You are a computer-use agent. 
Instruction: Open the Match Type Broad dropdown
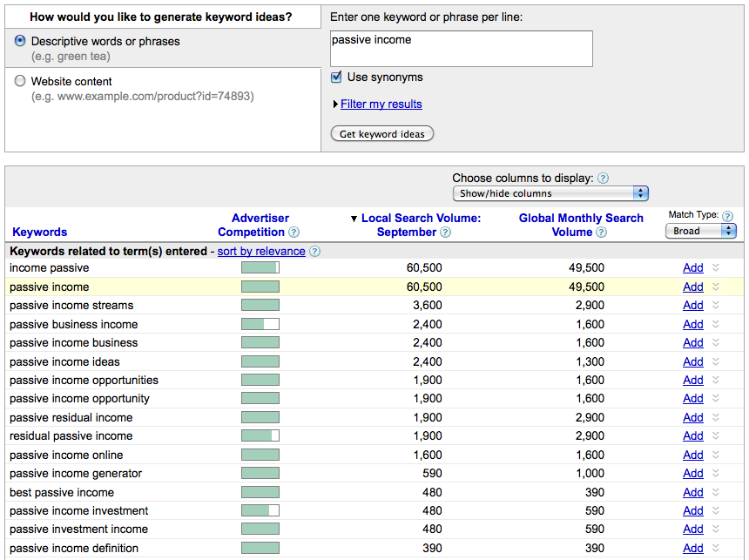[701, 232]
